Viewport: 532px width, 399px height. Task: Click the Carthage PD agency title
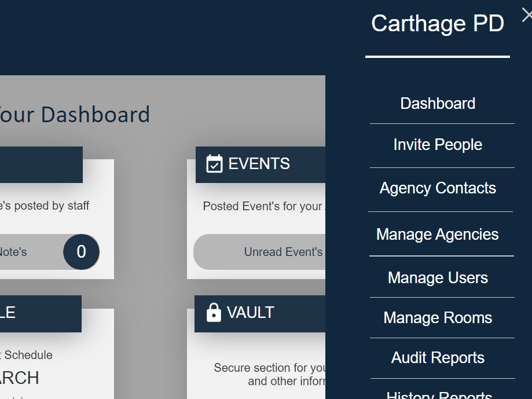point(438,24)
